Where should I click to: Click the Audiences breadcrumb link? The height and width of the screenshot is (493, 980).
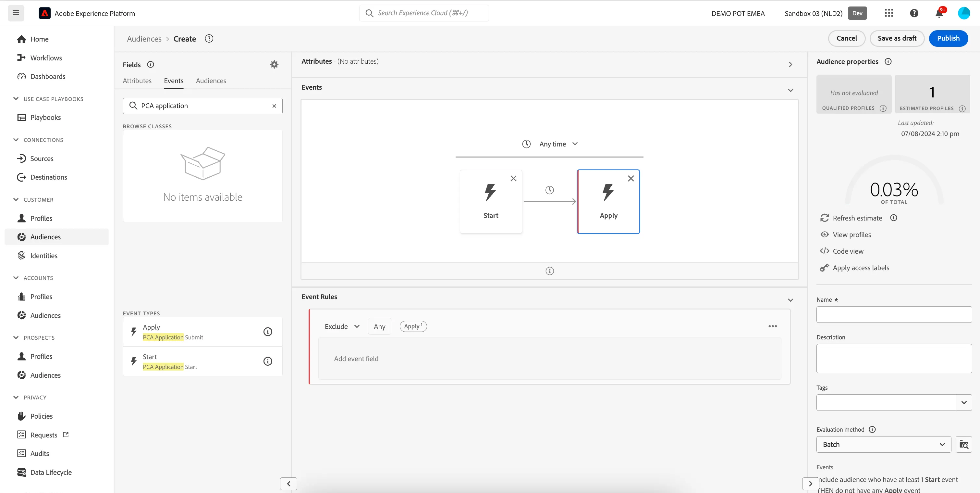[144, 39]
